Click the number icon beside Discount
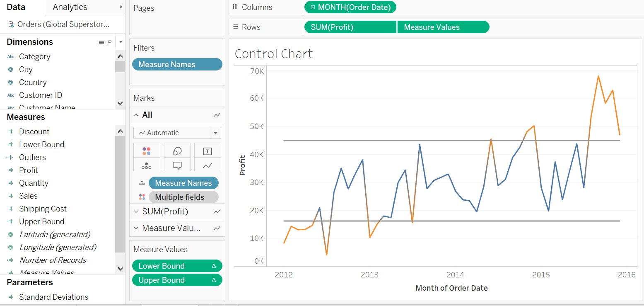This screenshot has width=644, height=306. tap(11, 132)
